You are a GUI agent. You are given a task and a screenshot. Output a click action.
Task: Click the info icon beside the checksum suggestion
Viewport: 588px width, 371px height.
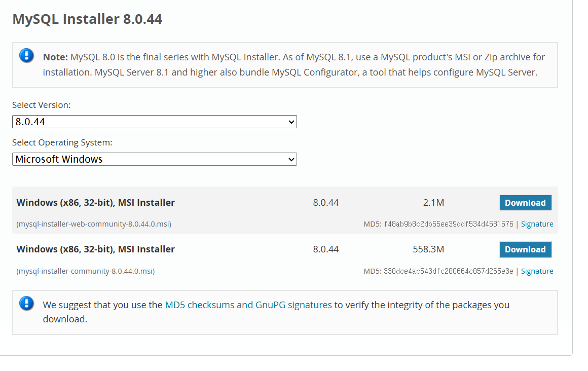pyautogui.click(x=27, y=303)
